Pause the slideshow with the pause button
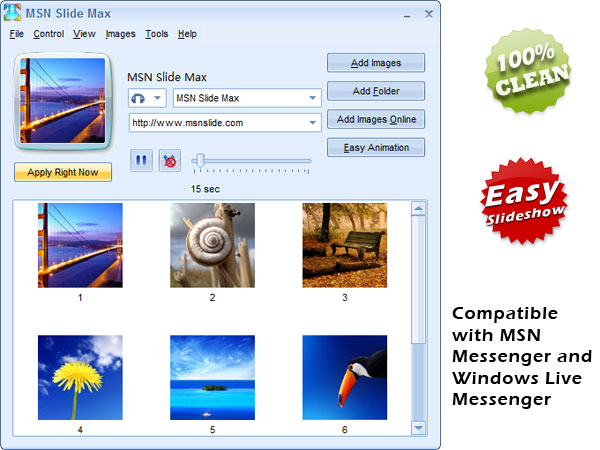Image resolution: width=600 pixels, height=450 pixels. point(141,160)
